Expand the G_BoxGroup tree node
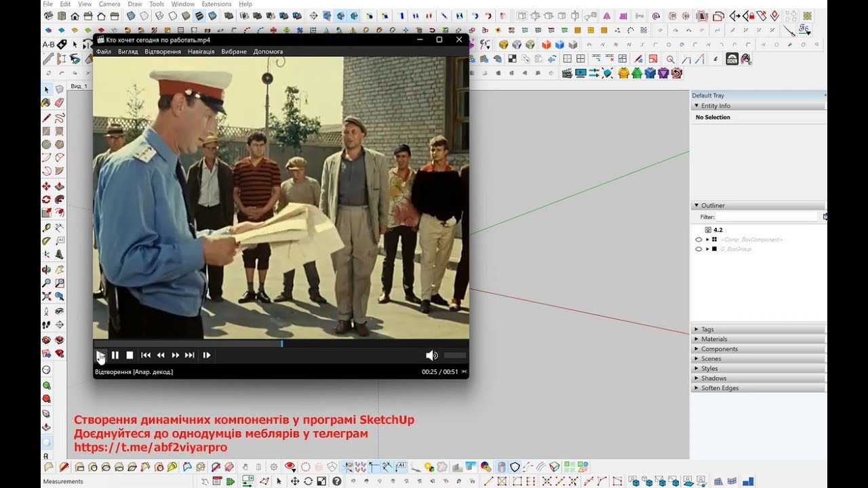Image resolution: width=868 pixels, height=488 pixels. click(707, 249)
